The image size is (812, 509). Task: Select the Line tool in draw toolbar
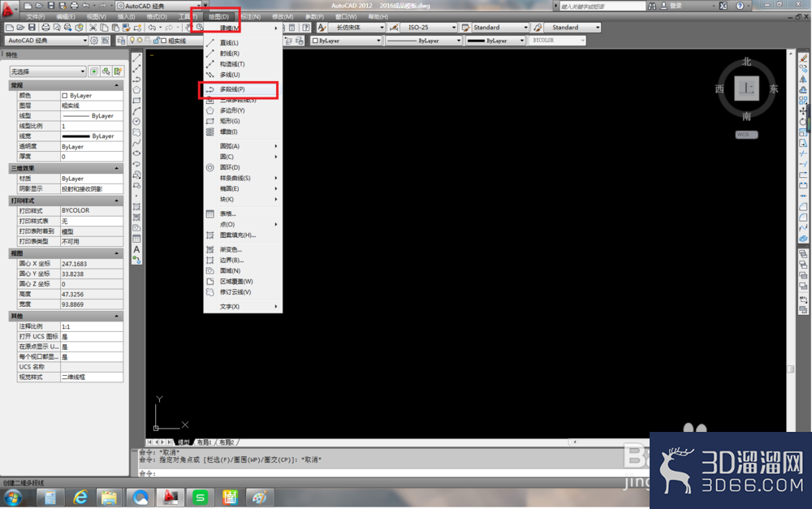136,58
